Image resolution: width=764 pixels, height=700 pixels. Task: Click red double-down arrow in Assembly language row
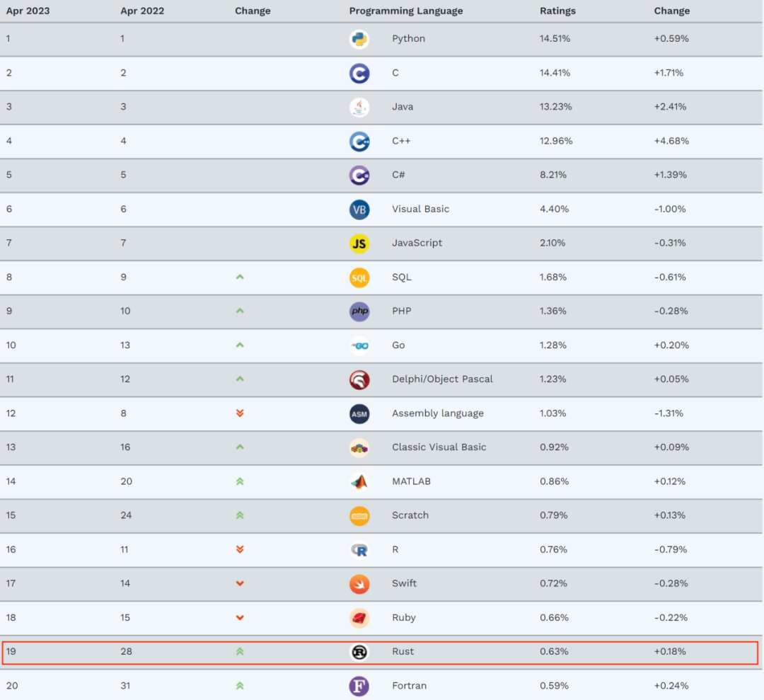(240, 413)
